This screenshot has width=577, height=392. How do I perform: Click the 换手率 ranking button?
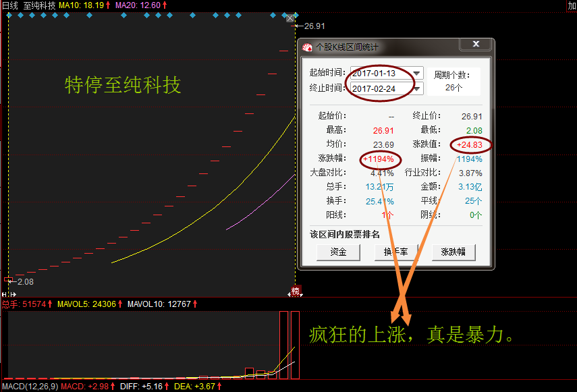point(396,252)
